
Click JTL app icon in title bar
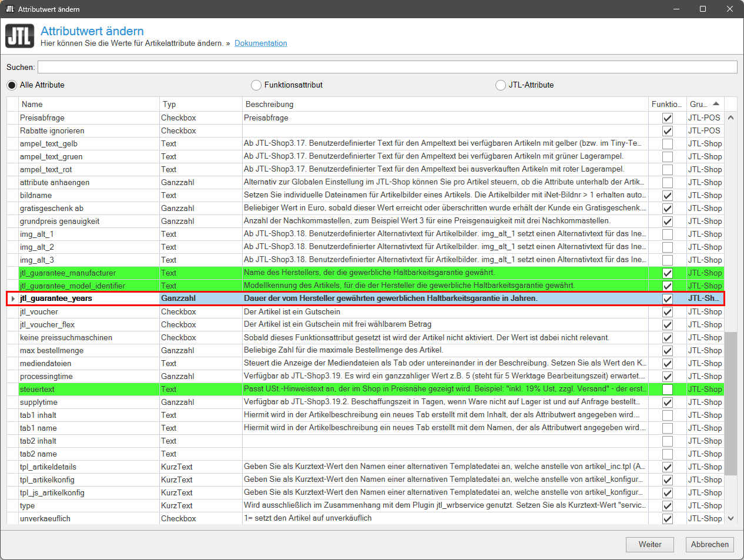point(9,9)
